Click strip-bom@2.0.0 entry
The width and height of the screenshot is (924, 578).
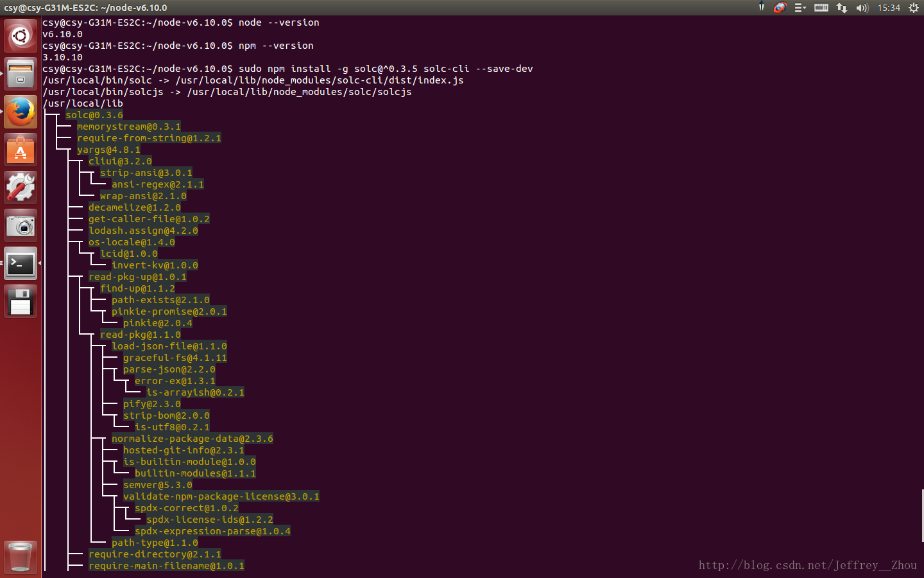[166, 416]
